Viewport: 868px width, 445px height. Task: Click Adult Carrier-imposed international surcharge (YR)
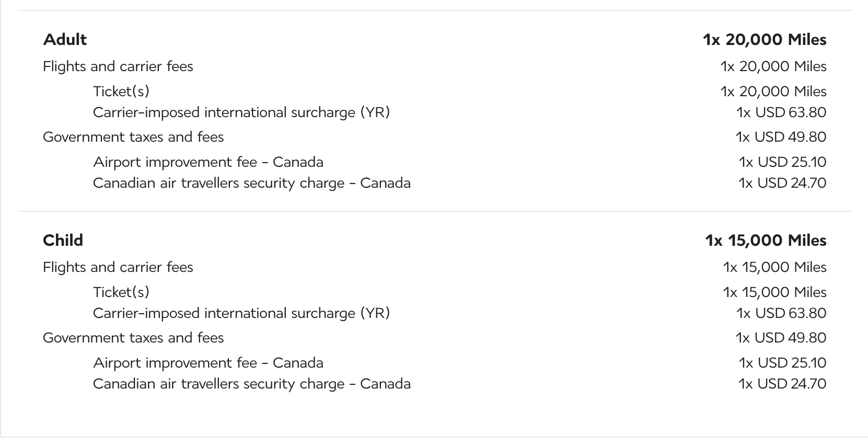(241, 112)
